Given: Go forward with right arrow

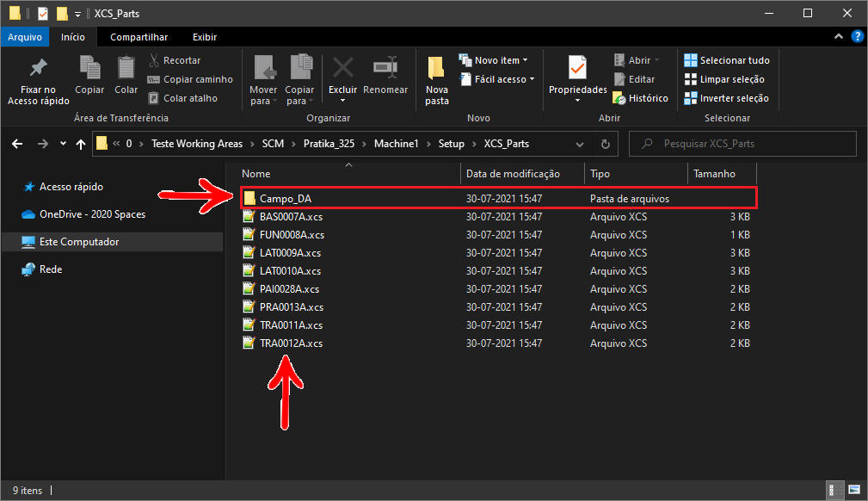Looking at the screenshot, I should [x=43, y=144].
